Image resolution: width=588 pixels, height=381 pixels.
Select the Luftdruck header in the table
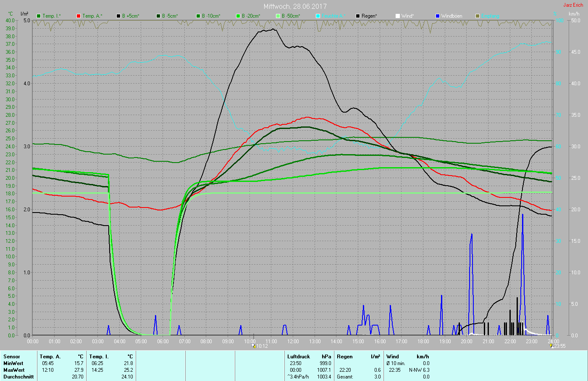[299, 357]
